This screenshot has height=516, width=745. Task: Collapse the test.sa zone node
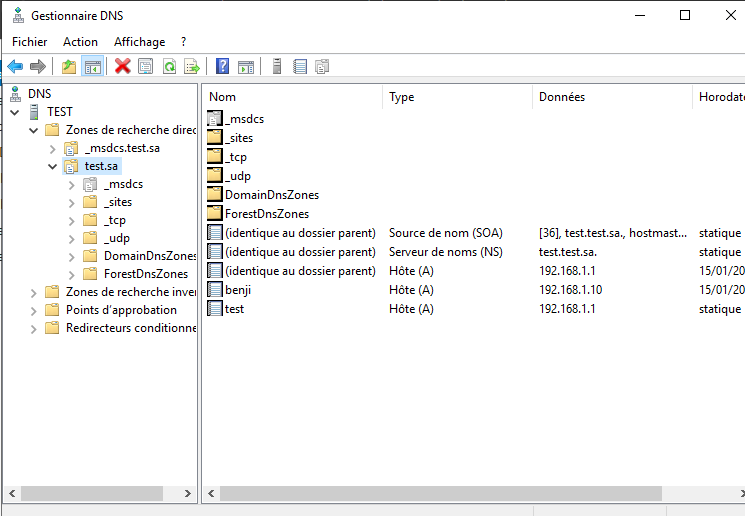tap(53, 166)
